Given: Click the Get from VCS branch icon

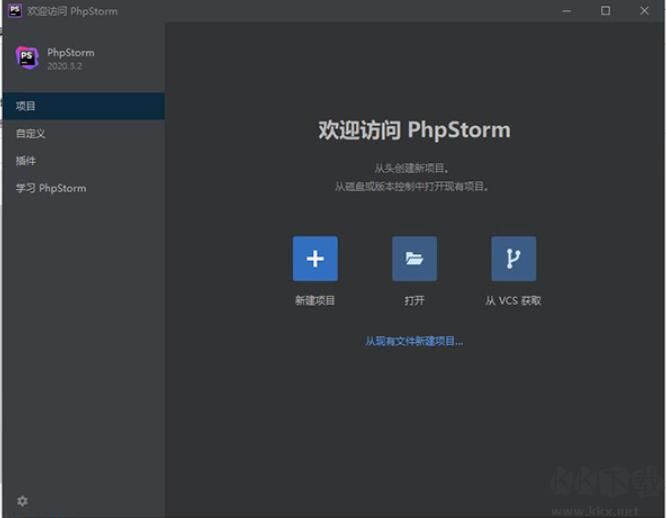Looking at the screenshot, I should point(513,259).
